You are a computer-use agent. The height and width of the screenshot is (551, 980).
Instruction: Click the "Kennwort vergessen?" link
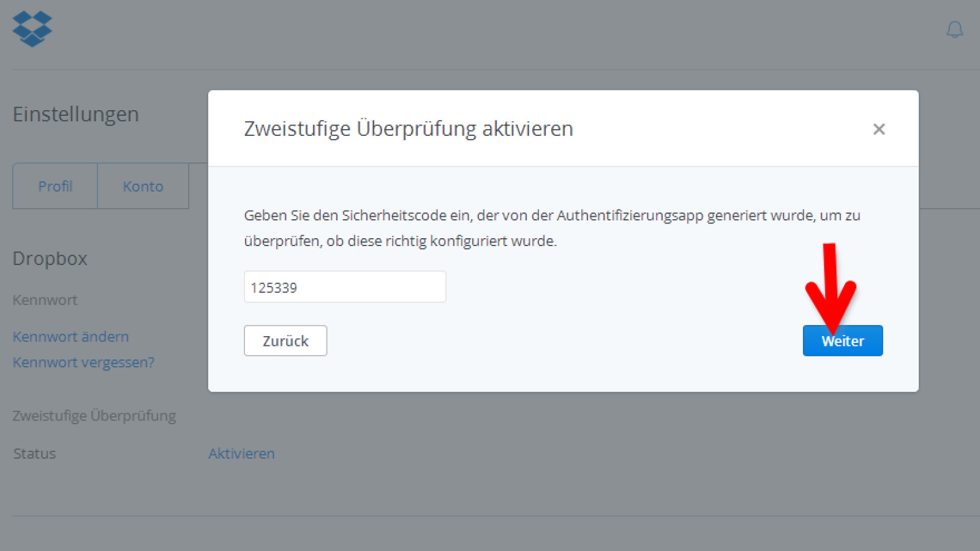pos(83,362)
